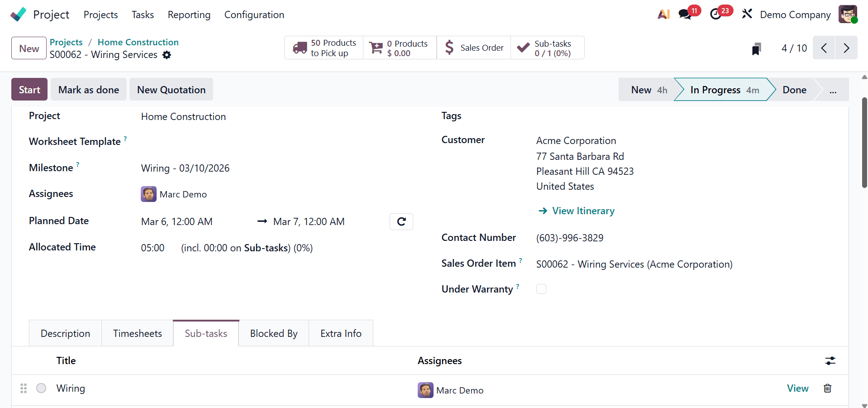Go to the next record with right arrow
The height and width of the screenshot is (408, 868).
[846, 48]
